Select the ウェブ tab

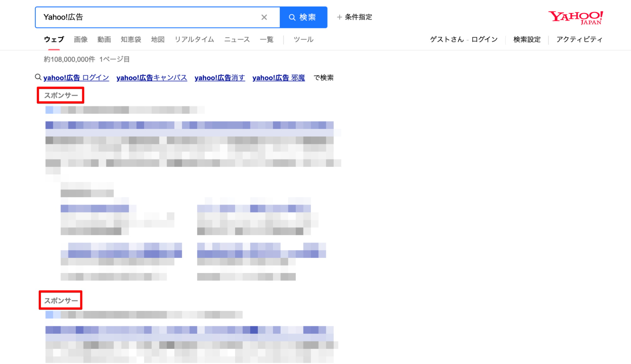[54, 39]
